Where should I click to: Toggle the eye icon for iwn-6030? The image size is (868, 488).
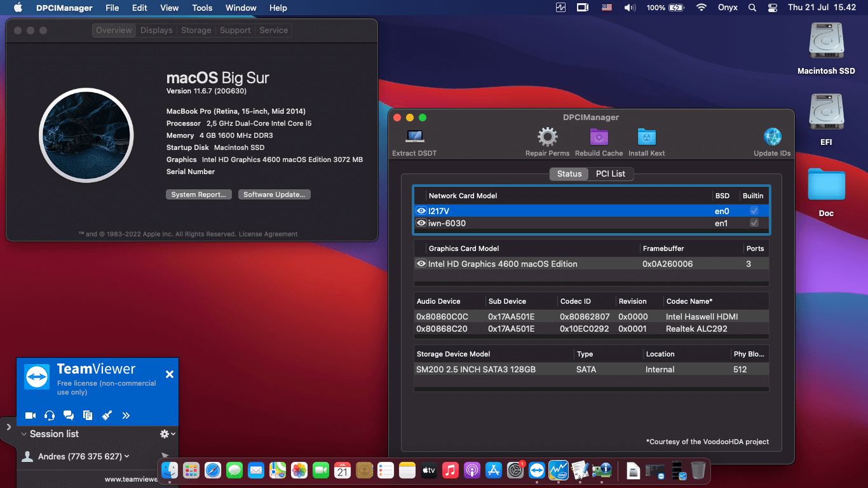421,223
